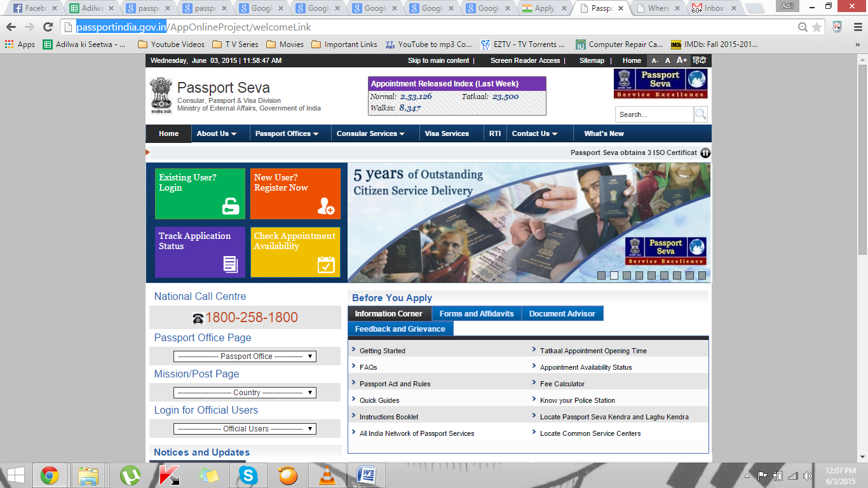Open Chrome from the taskbar

pos(50,475)
